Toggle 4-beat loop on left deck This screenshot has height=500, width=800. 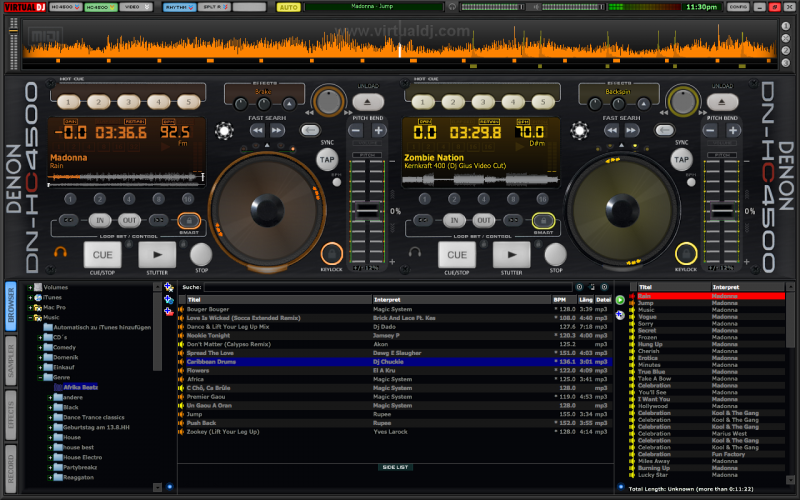coord(129,199)
